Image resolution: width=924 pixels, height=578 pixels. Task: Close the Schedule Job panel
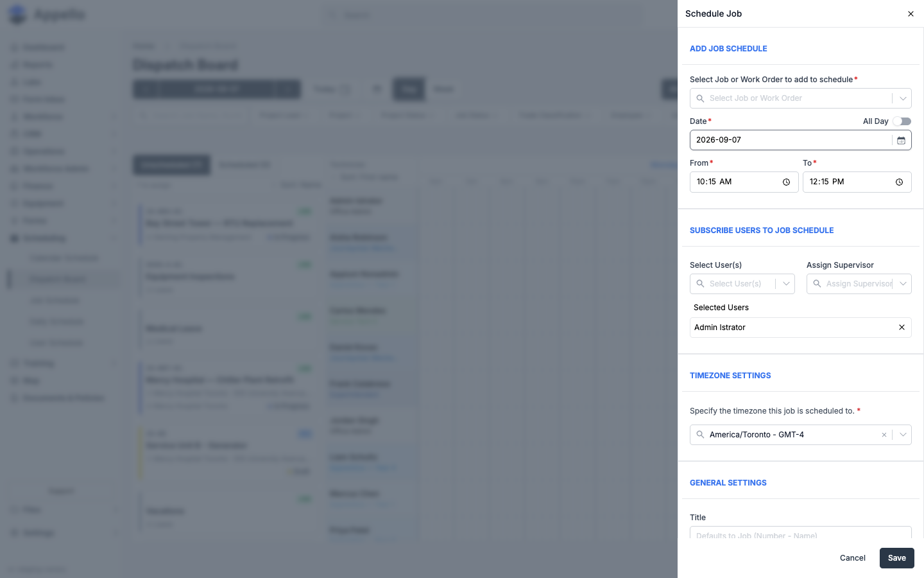coord(911,13)
